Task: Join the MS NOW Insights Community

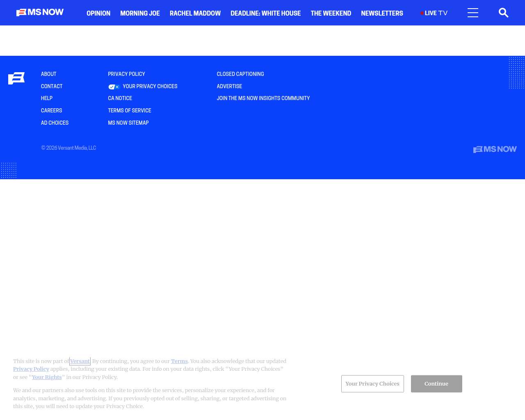Action: (x=263, y=98)
